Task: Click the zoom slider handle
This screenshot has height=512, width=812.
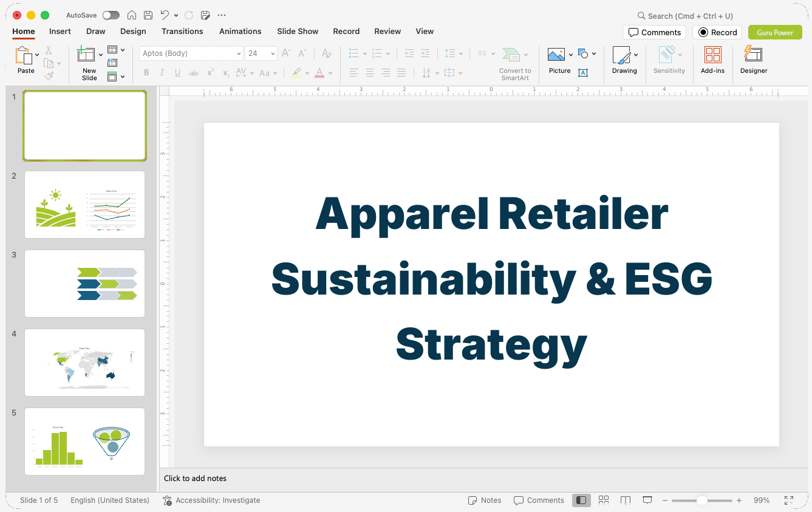Action: point(701,500)
